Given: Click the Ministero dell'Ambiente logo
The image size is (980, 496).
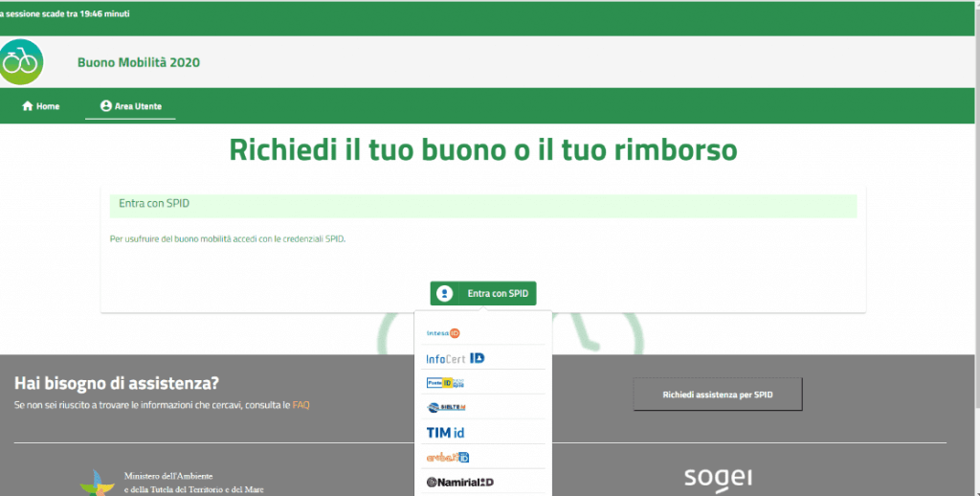Looking at the screenshot, I should (96, 482).
